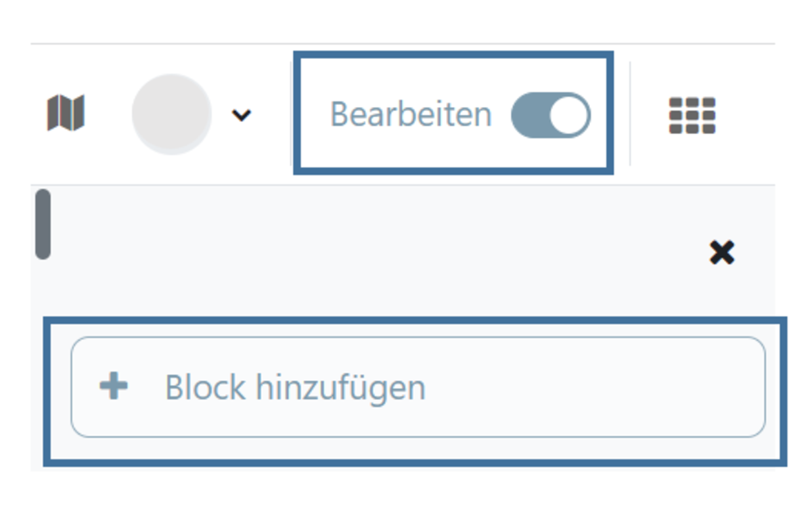Click the folded map icon

click(x=66, y=113)
